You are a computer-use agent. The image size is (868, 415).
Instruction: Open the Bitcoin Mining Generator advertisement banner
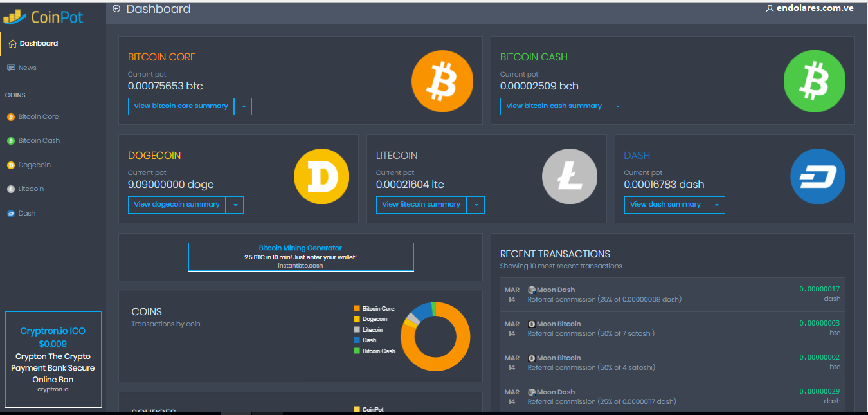coord(300,256)
